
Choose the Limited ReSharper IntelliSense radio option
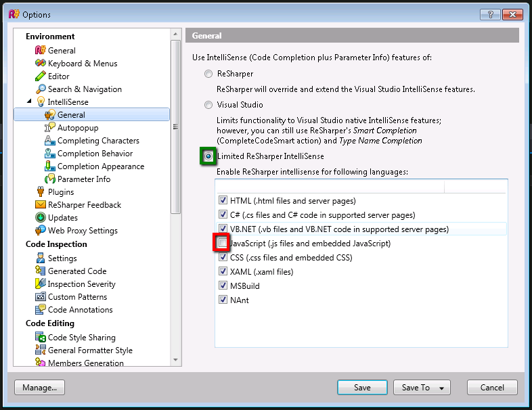(208, 156)
